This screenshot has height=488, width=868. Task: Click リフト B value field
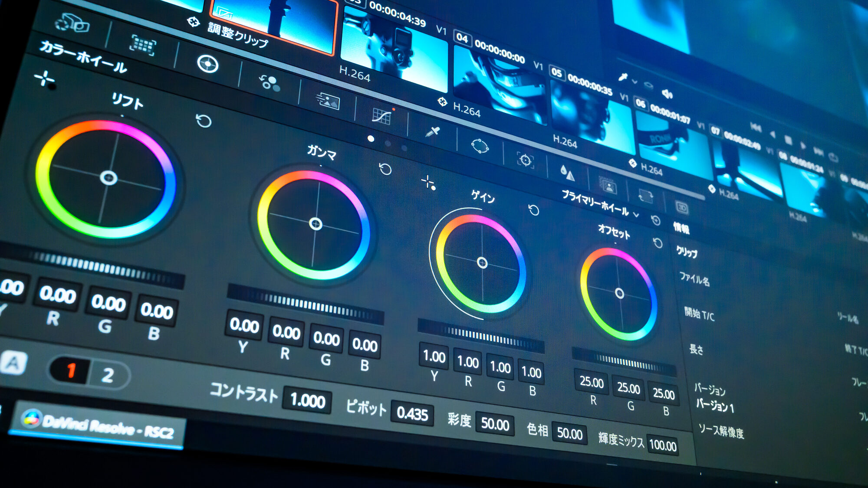tap(157, 311)
